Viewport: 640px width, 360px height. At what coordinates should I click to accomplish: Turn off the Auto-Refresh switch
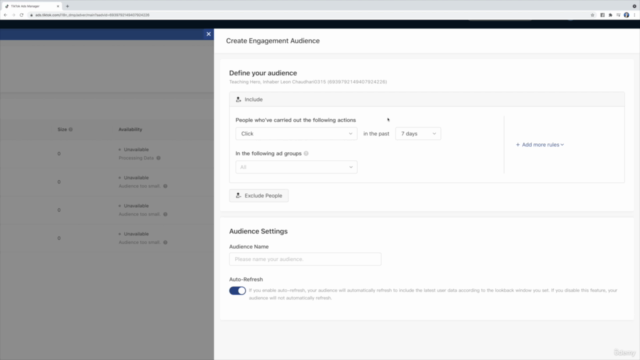click(237, 291)
